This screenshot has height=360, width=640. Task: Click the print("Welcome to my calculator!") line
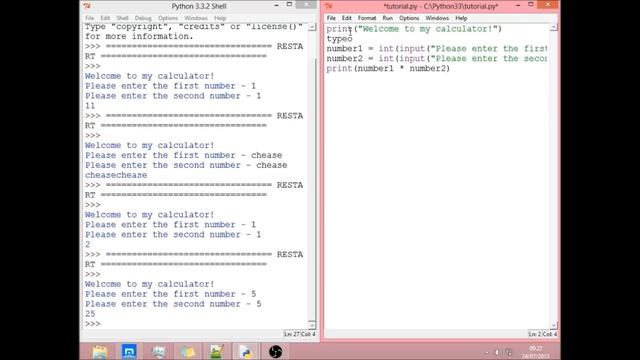[414, 29]
